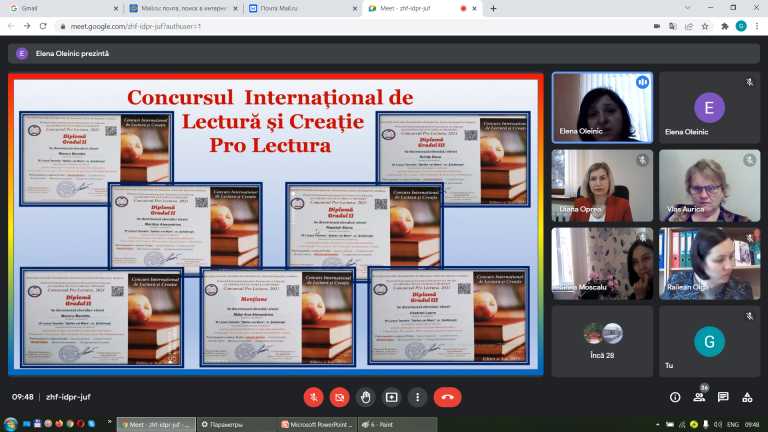Toggle camera on off button
768x432 pixels.
coord(339,397)
